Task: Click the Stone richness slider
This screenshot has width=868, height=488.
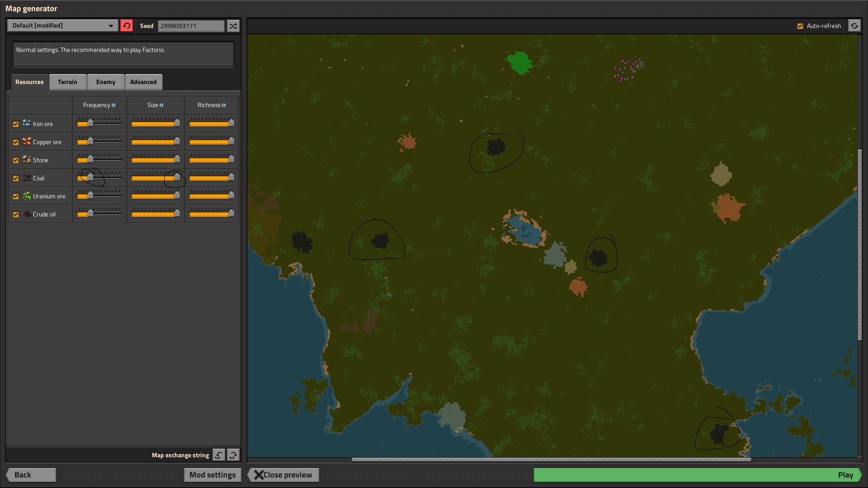Action: point(212,159)
